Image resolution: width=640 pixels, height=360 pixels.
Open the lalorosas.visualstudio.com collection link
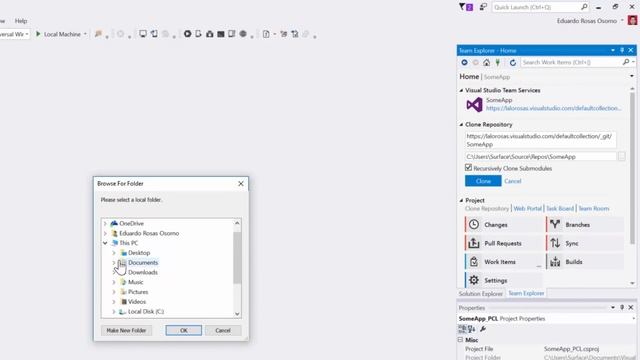[x=553, y=109]
